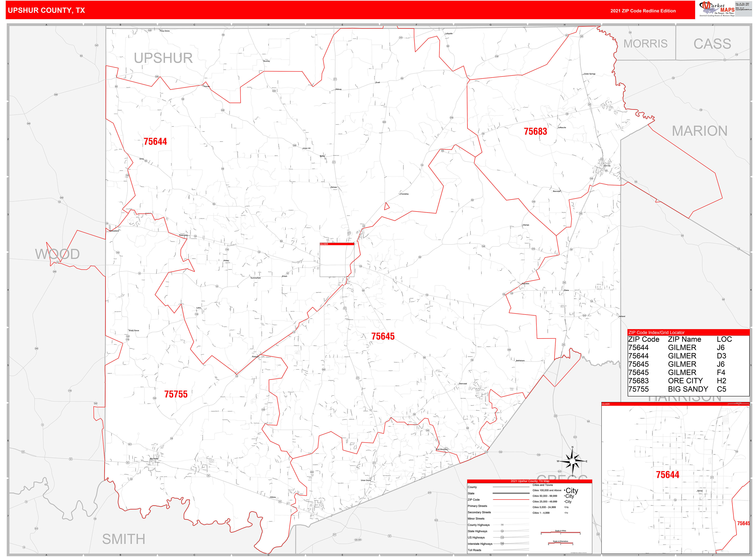Click the Scale in Miles bar
The width and height of the screenshot is (756, 557).
[x=561, y=532]
